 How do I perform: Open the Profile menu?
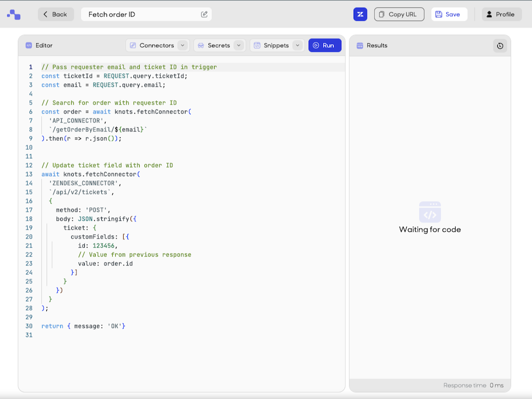(x=501, y=14)
